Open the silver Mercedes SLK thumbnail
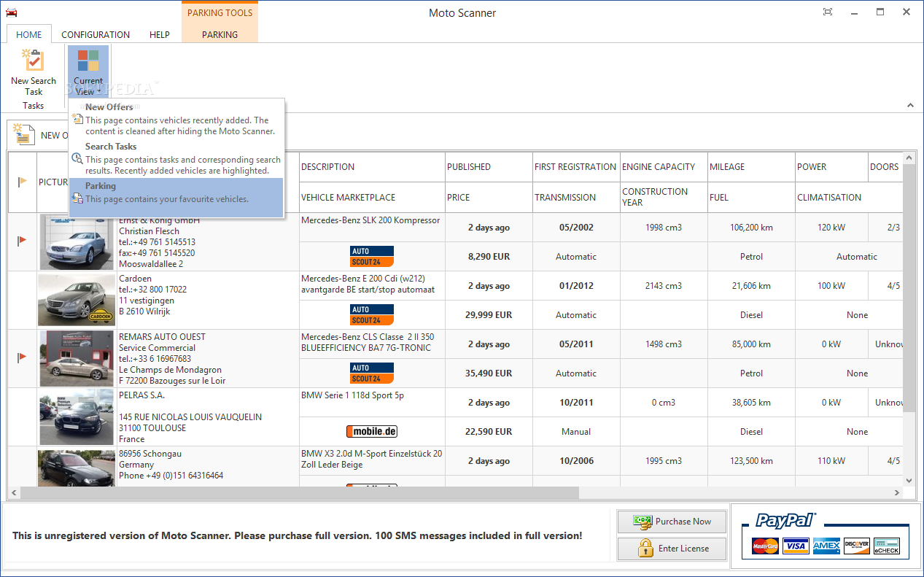Image resolution: width=924 pixels, height=577 pixels. point(77,242)
